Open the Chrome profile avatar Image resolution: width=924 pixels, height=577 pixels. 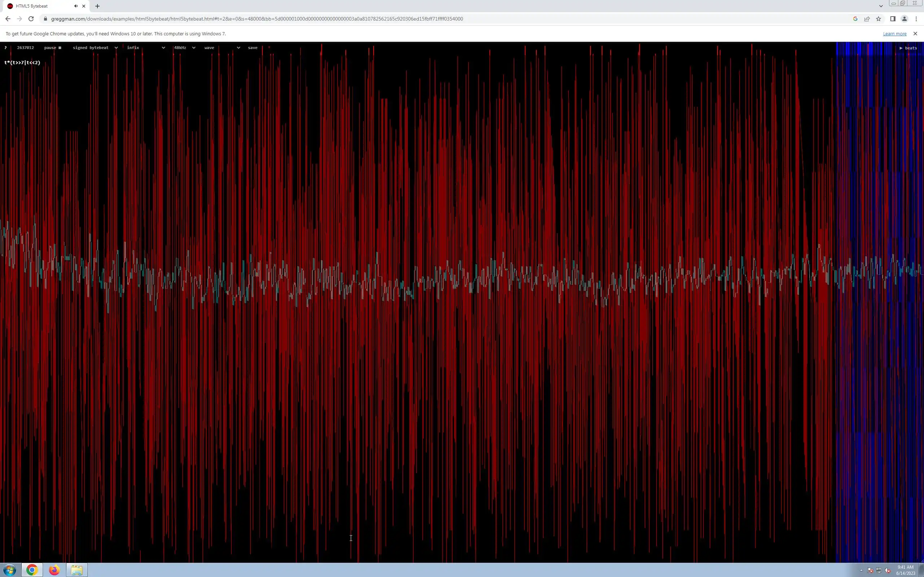pyautogui.click(x=904, y=19)
